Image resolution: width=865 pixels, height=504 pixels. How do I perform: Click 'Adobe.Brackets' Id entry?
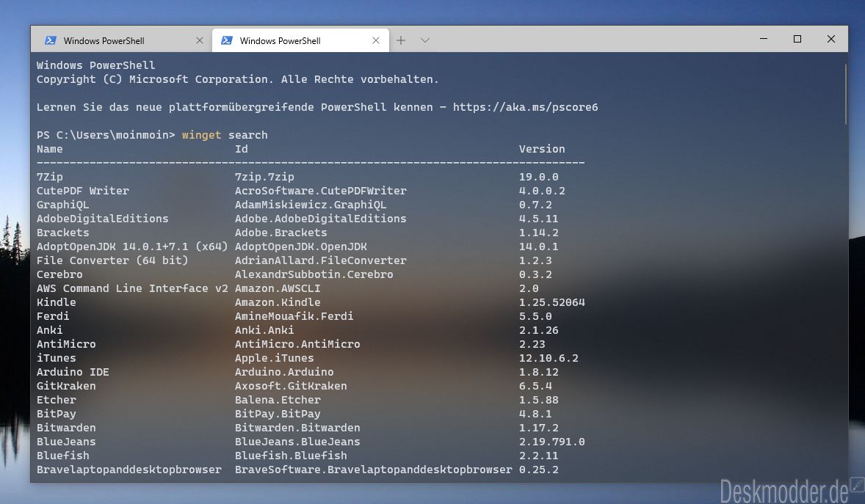pyautogui.click(x=281, y=233)
